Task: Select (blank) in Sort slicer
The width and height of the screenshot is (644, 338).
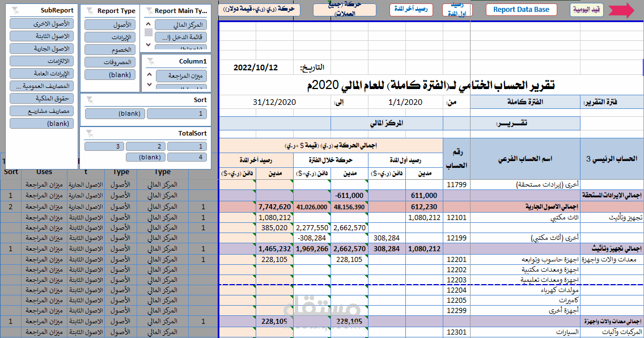Action: point(115,113)
